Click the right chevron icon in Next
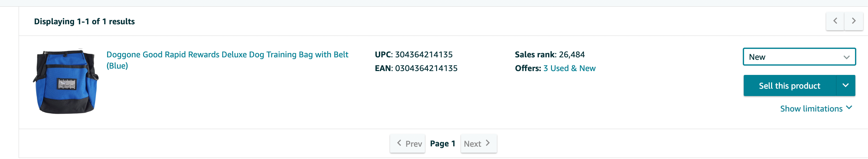868x159 pixels. coord(488,143)
